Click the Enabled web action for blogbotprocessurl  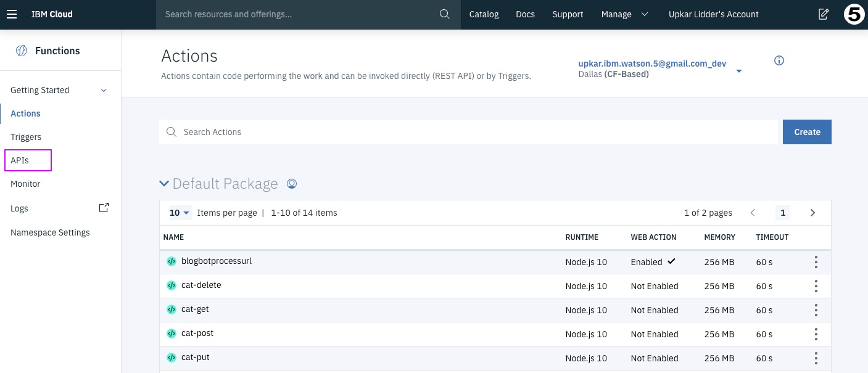click(x=653, y=262)
